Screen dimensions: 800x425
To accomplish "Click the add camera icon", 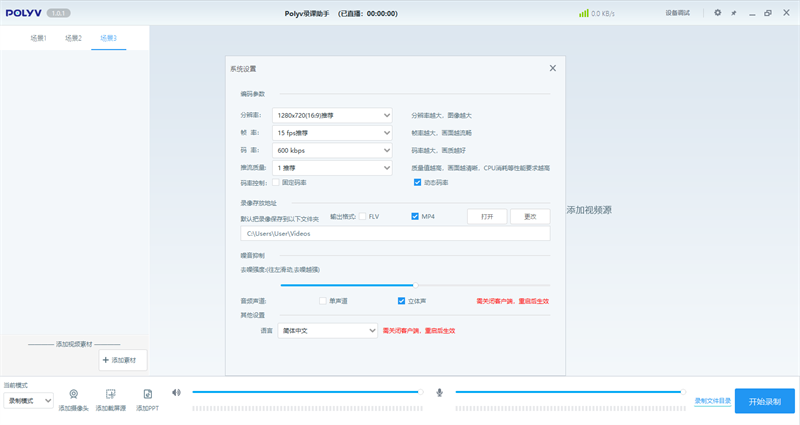I will (74, 394).
